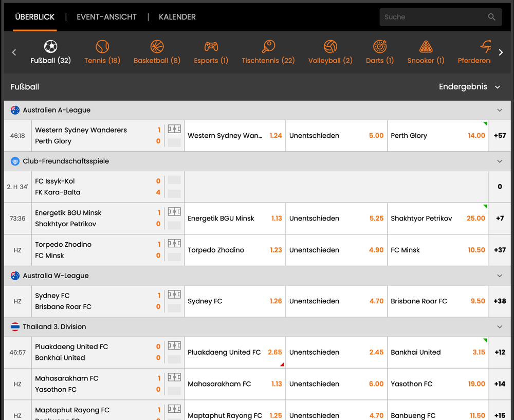Image resolution: width=514 pixels, height=420 pixels.
Task: Select the Esports controller icon
Action: 211,47
